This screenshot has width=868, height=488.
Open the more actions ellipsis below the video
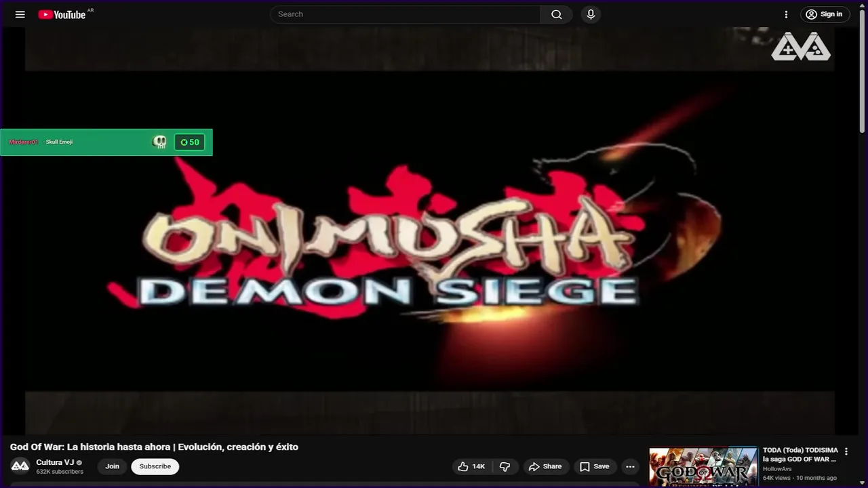(x=631, y=466)
